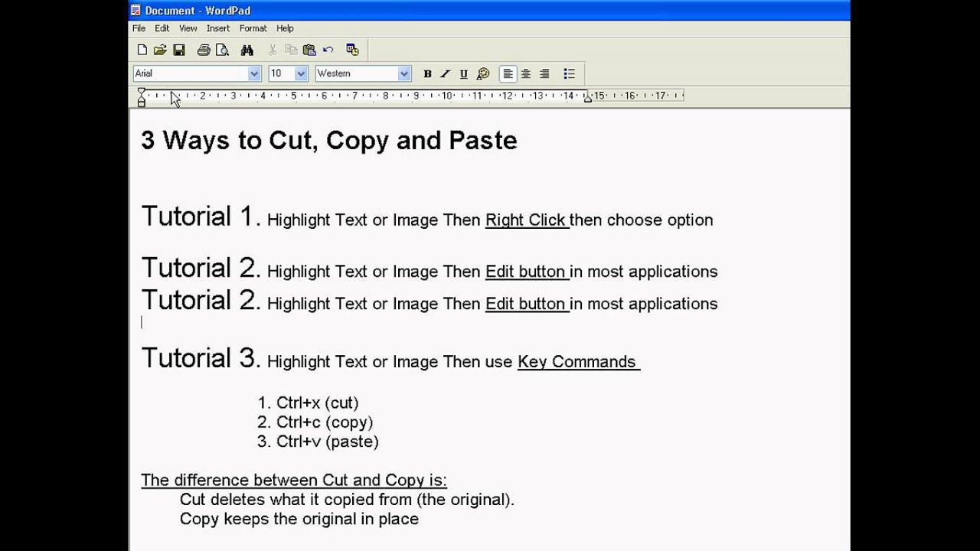This screenshot has height=551, width=980.
Task: Click the Open folder toolbar icon
Action: point(160,50)
